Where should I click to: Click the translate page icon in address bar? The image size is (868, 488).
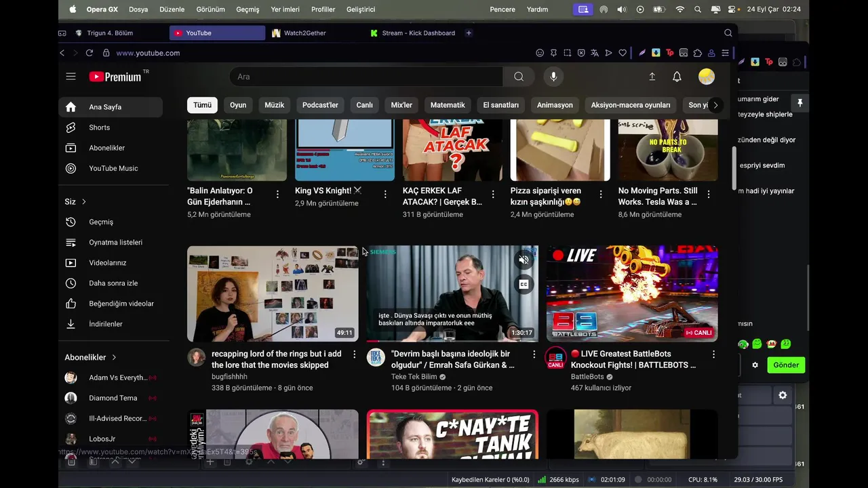point(595,53)
